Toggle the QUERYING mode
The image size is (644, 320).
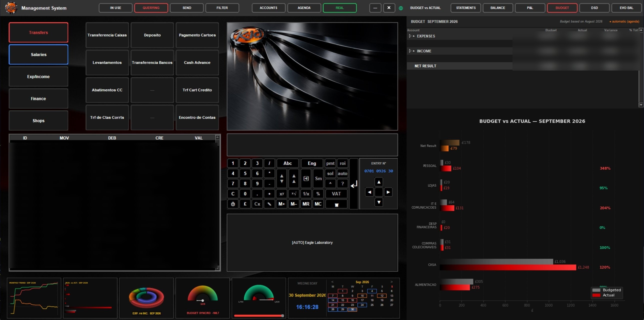coord(151,8)
